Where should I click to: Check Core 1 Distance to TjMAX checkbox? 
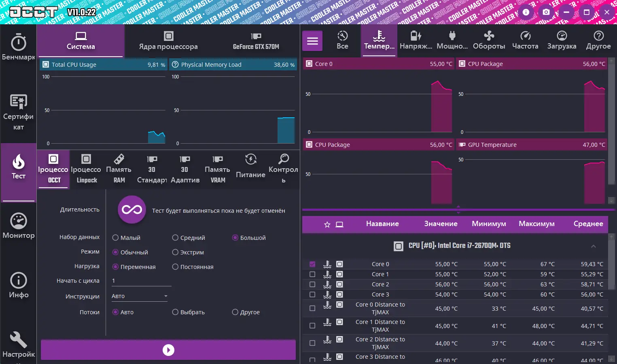point(312,326)
